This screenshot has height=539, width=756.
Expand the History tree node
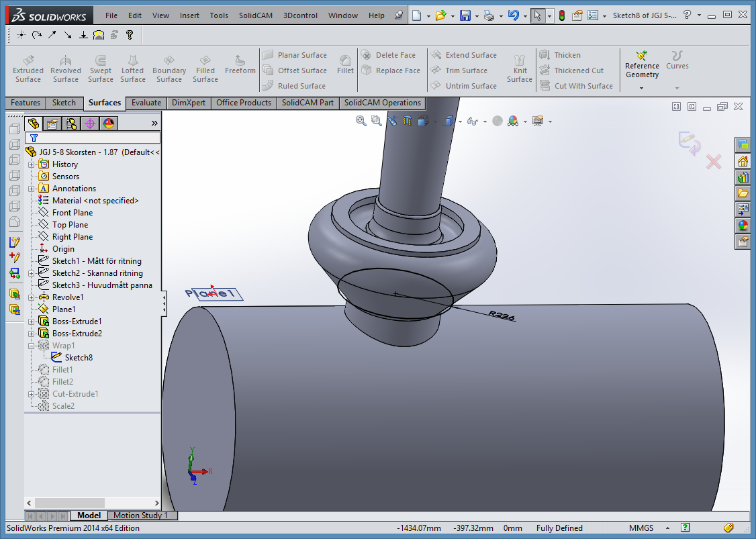[32, 164]
